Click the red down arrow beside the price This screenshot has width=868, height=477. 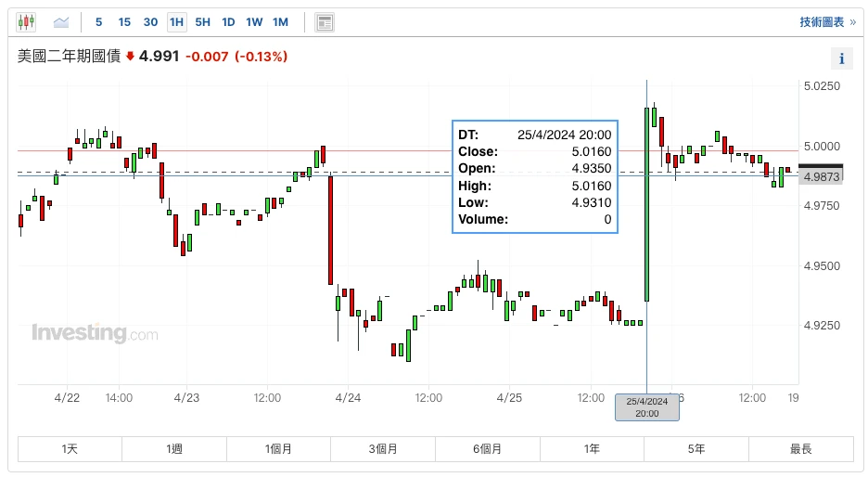[x=131, y=57]
